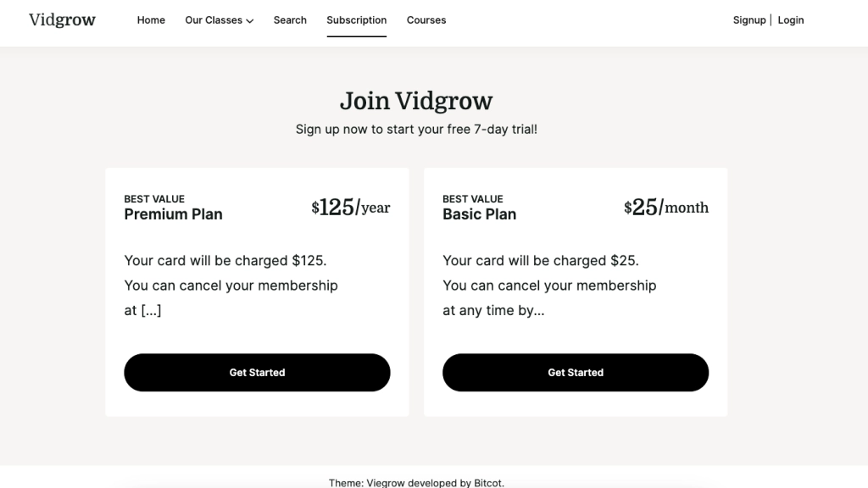Navigate to the Home menu item
868x488 pixels.
pyautogui.click(x=151, y=20)
